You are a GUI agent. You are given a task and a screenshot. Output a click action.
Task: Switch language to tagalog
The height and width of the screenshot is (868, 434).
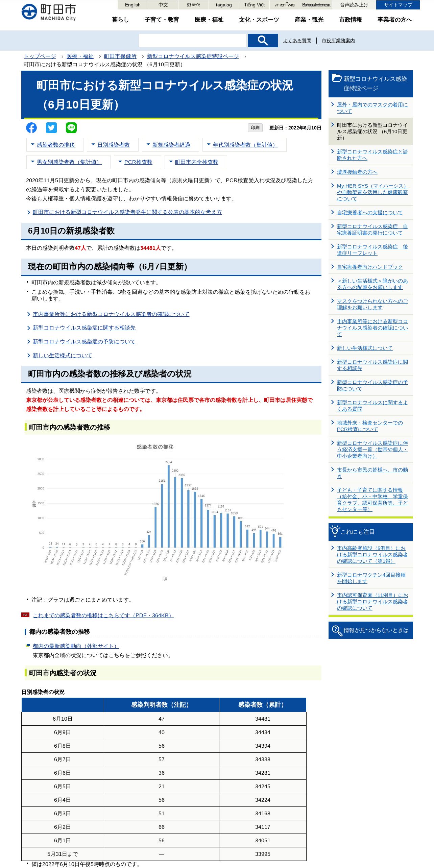pos(224,5)
